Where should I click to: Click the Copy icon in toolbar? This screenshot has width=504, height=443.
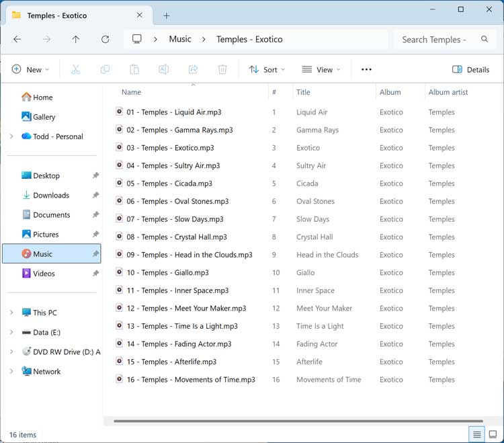click(x=105, y=69)
